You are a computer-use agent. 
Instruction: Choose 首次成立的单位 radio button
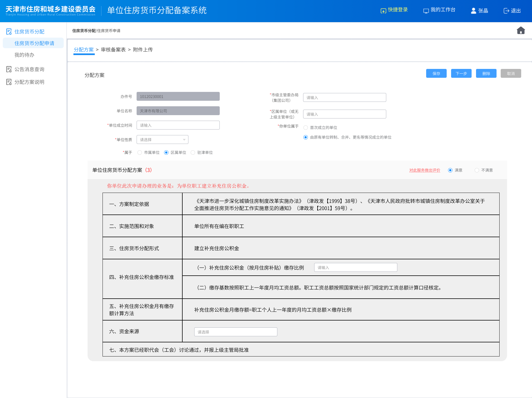coord(306,128)
